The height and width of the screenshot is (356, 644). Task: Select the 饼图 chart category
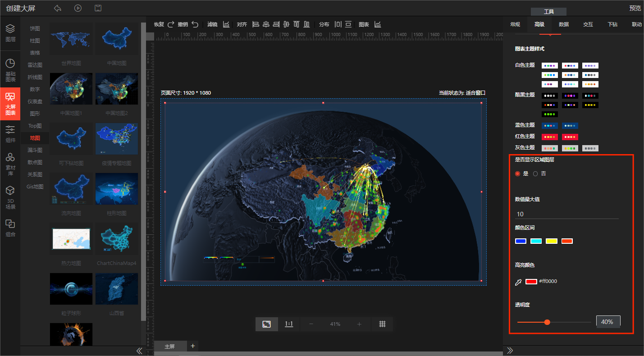(x=35, y=28)
